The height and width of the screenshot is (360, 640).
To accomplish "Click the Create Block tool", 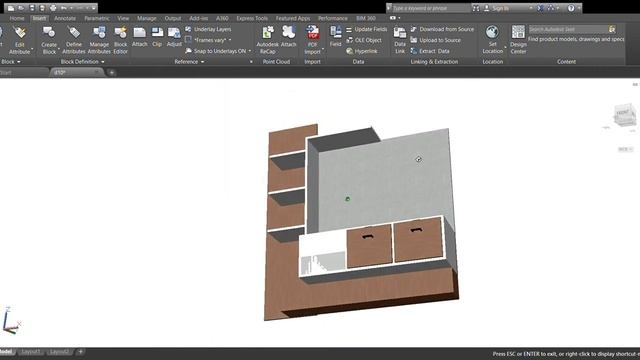I will (49, 40).
